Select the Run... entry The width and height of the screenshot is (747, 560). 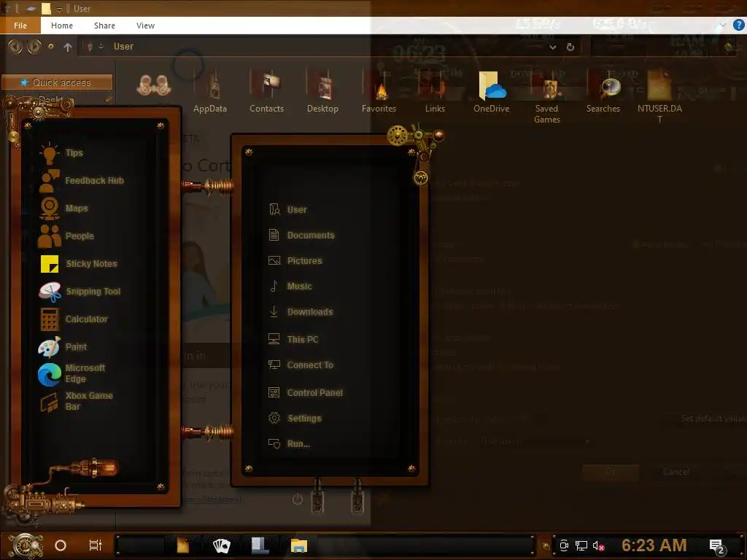click(290, 444)
